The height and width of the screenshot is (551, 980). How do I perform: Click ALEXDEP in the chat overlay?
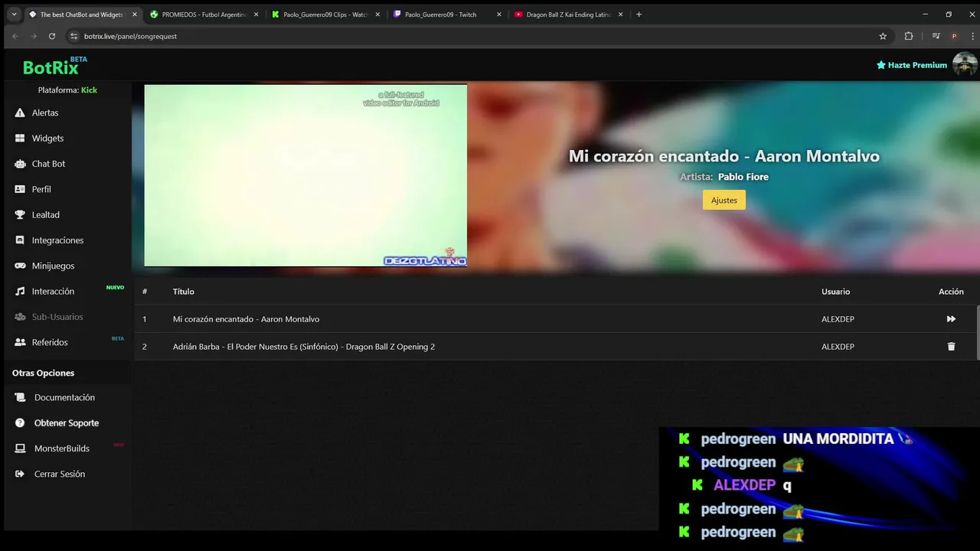coord(744,485)
